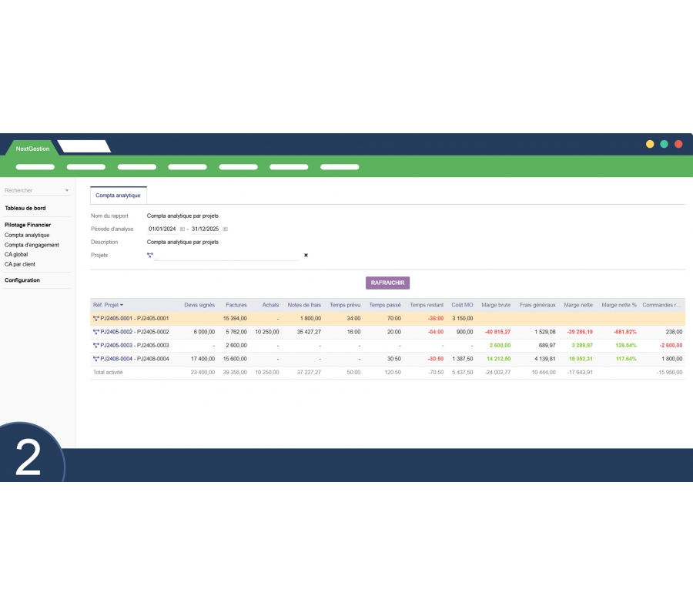
Task: Open the PJ2405-0002 project link
Action: click(x=135, y=332)
